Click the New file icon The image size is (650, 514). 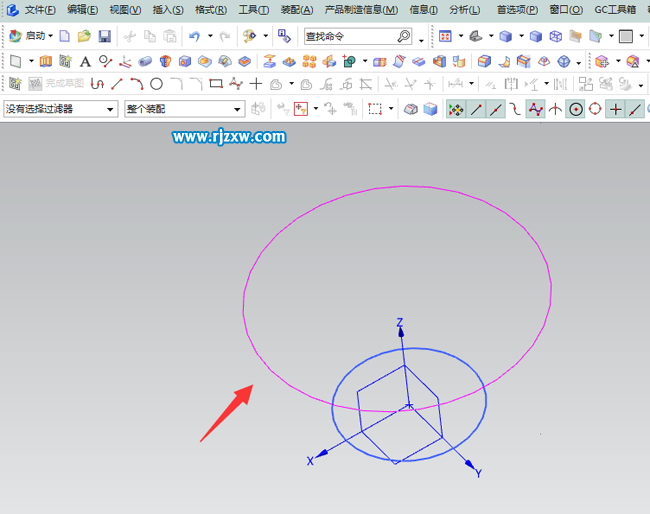click(x=65, y=36)
